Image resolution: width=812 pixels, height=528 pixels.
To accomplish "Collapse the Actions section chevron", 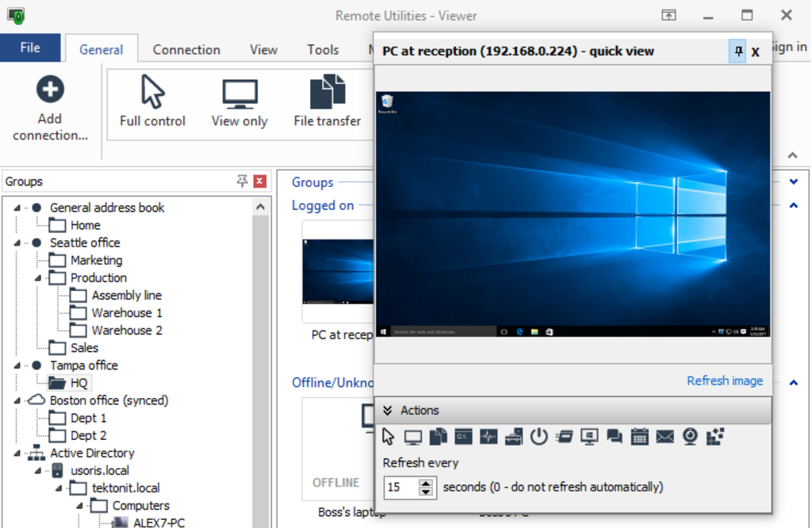I will [x=388, y=410].
